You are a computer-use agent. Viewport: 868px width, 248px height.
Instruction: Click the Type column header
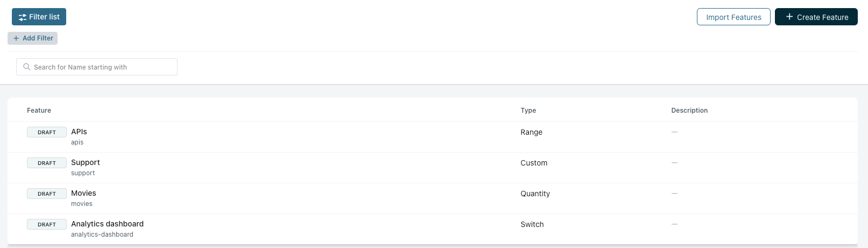pyautogui.click(x=528, y=111)
